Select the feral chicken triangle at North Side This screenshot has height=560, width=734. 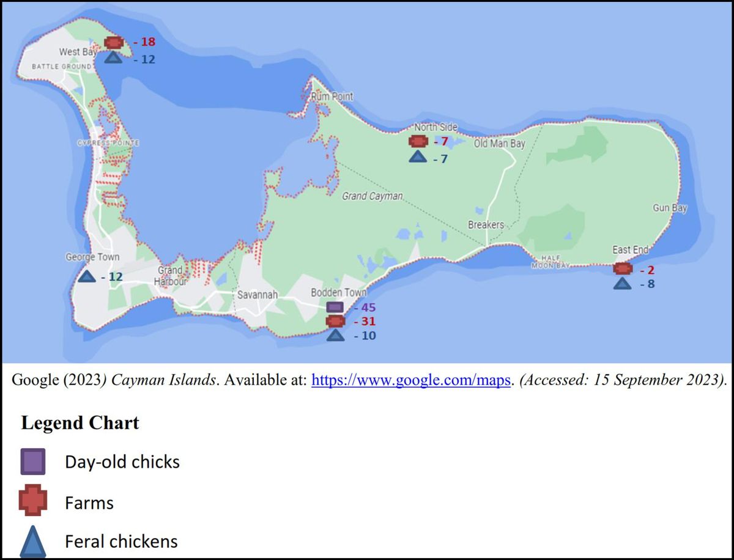418,158
